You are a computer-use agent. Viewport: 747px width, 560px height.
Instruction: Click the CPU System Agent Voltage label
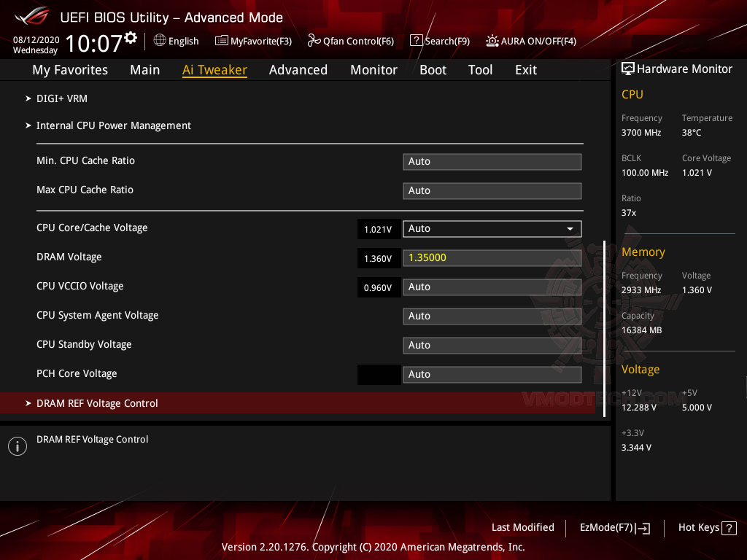pyautogui.click(x=97, y=315)
